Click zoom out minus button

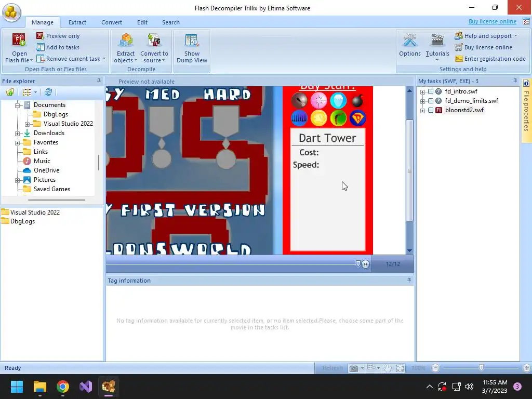coord(436,368)
